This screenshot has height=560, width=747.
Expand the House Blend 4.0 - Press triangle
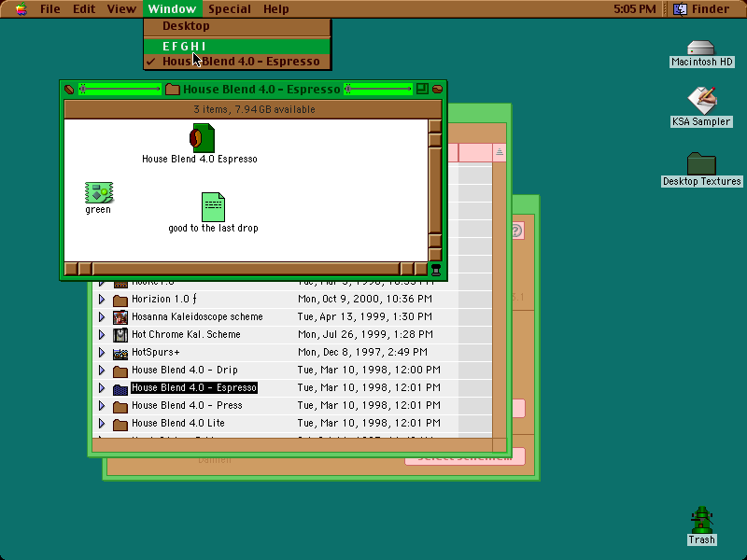(102, 405)
